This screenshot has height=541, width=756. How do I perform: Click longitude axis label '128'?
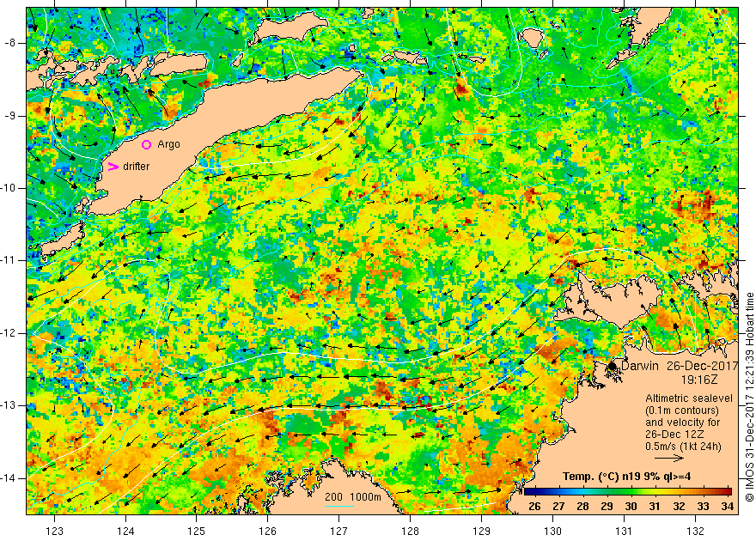point(410,531)
